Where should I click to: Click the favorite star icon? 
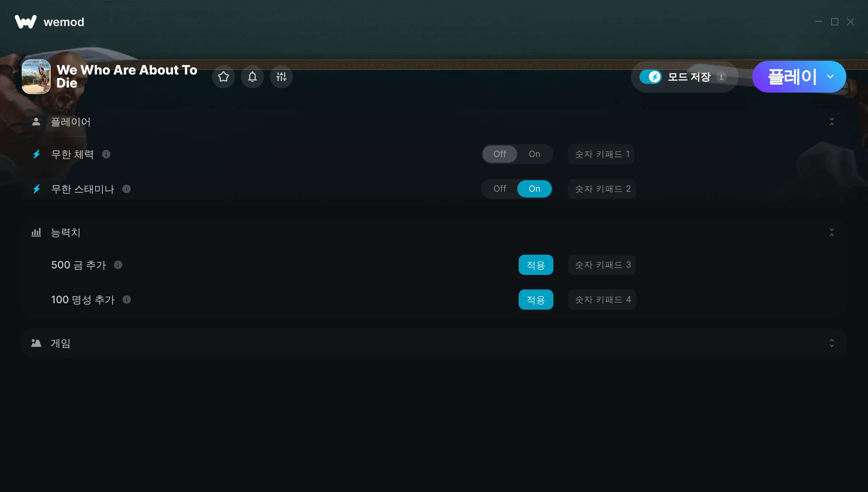tap(223, 77)
